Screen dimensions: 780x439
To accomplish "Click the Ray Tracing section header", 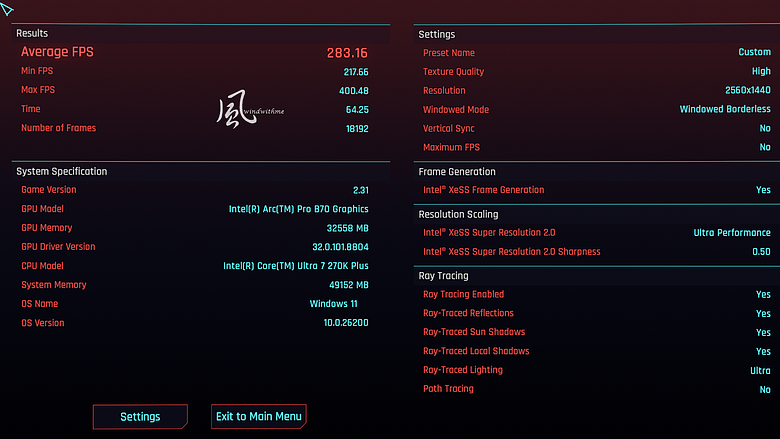I will pos(443,276).
